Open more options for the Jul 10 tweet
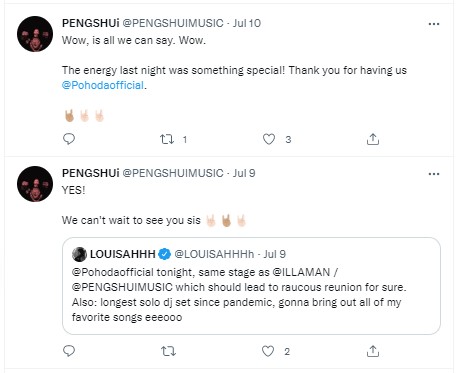 click(434, 24)
